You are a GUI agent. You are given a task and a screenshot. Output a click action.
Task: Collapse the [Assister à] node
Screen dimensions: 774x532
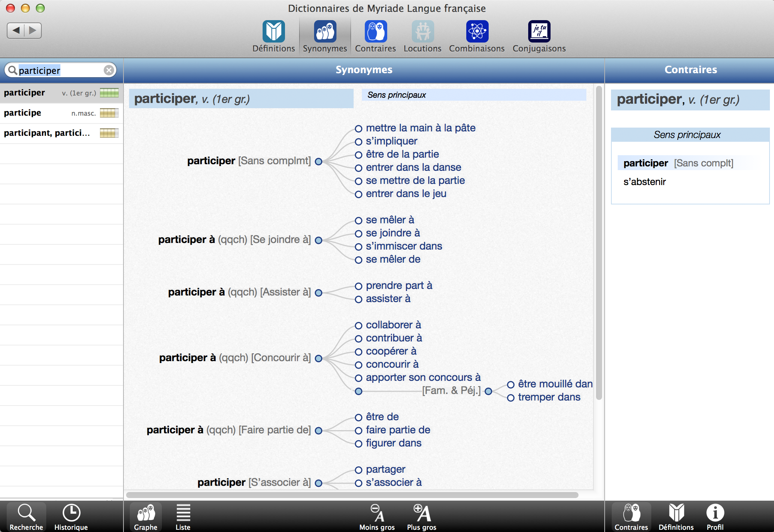(319, 293)
